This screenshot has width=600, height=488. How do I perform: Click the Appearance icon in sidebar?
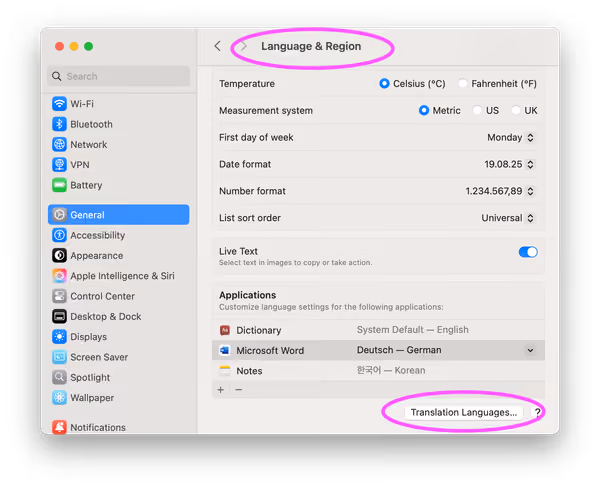59,255
